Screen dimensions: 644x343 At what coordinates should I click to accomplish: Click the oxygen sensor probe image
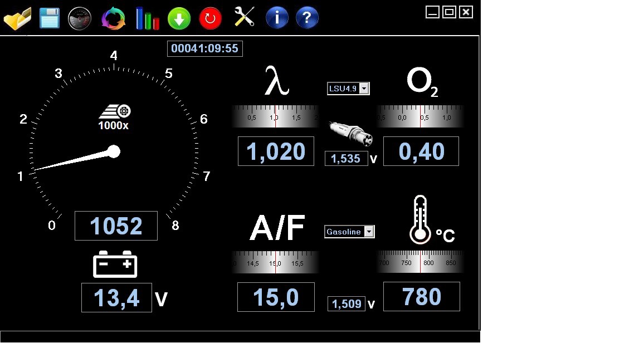click(x=350, y=134)
